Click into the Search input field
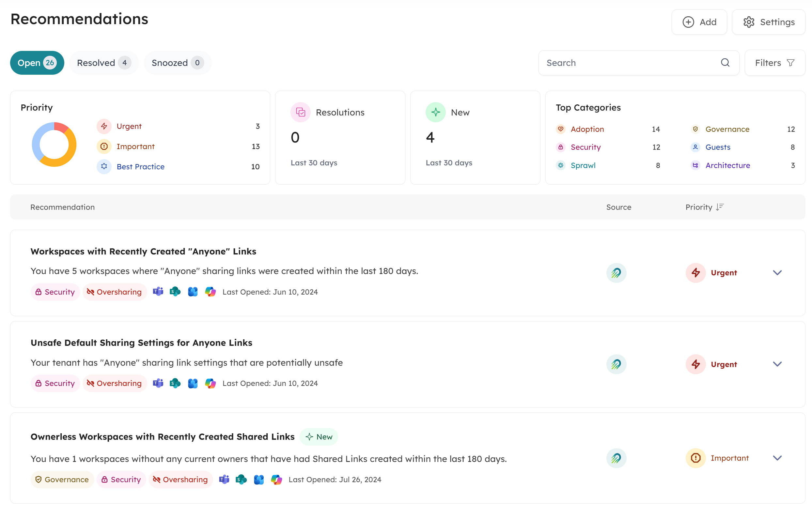 click(x=629, y=63)
